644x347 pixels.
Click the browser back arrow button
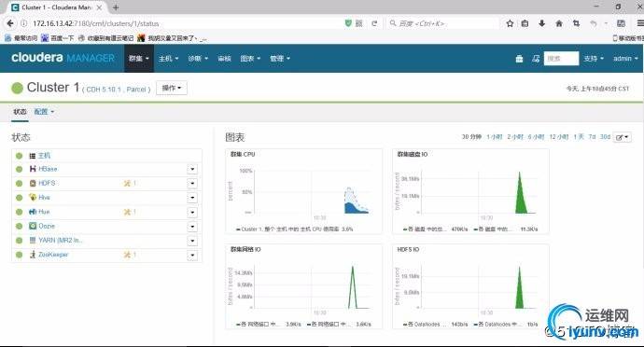(x=10, y=23)
